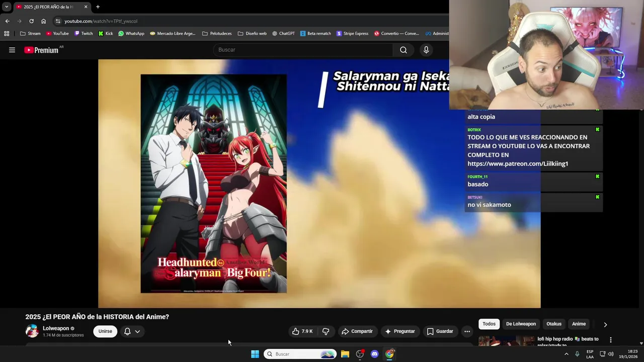
Task: Open the tab search dropdown arrow
Action: [7, 7]
